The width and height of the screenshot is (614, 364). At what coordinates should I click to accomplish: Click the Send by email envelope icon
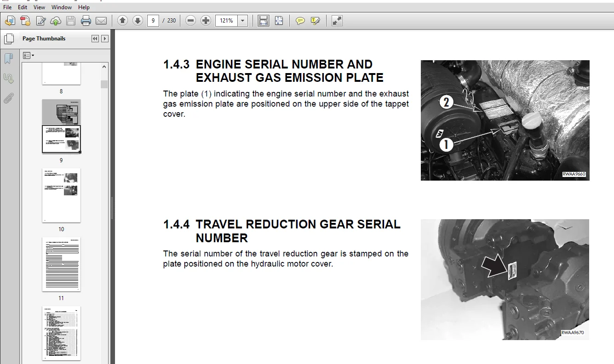pyautogui.click(x=101, y=21)
